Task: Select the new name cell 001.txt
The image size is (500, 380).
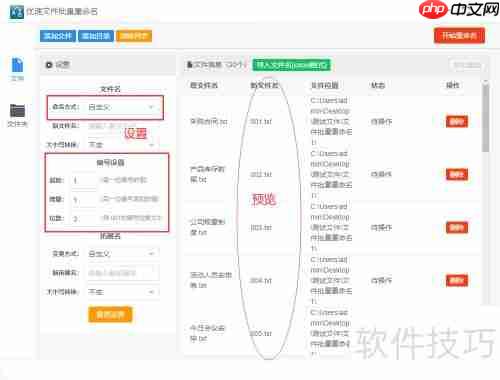Action: [x=261, y=122]
